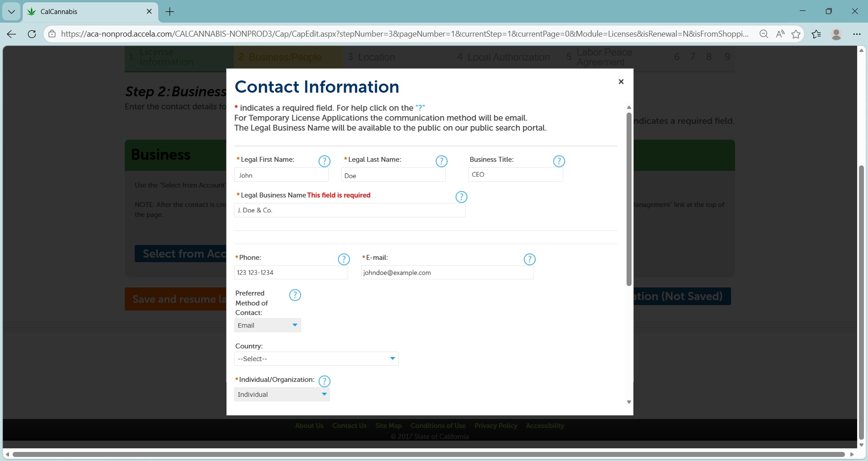
Task: Click Select from Account button
Action: (181, 254)
